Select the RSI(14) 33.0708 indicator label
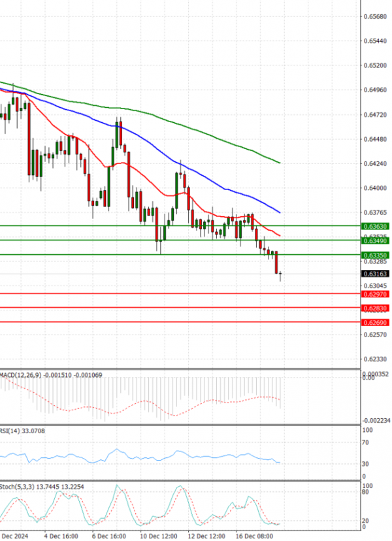This screenshot has height=541, width=392. pos(22,431)
